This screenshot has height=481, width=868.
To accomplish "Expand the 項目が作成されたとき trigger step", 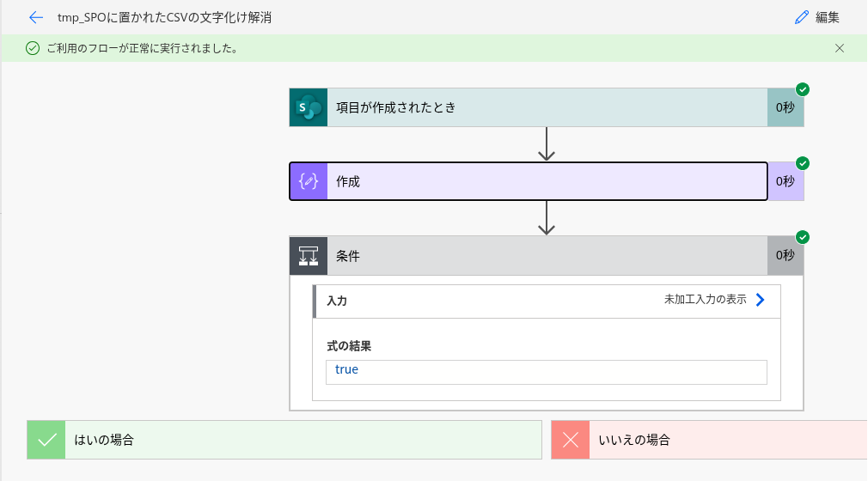I will [547, 107].
